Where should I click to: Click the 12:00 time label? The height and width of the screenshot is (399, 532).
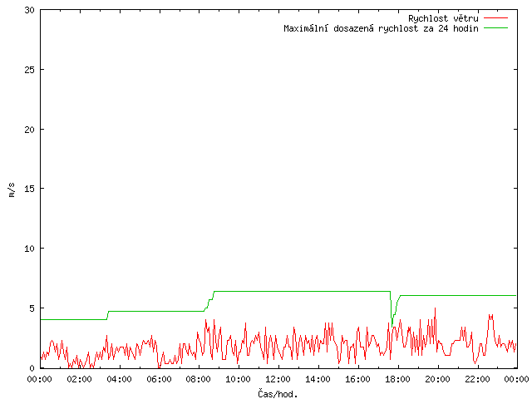(x=278, y=379)
